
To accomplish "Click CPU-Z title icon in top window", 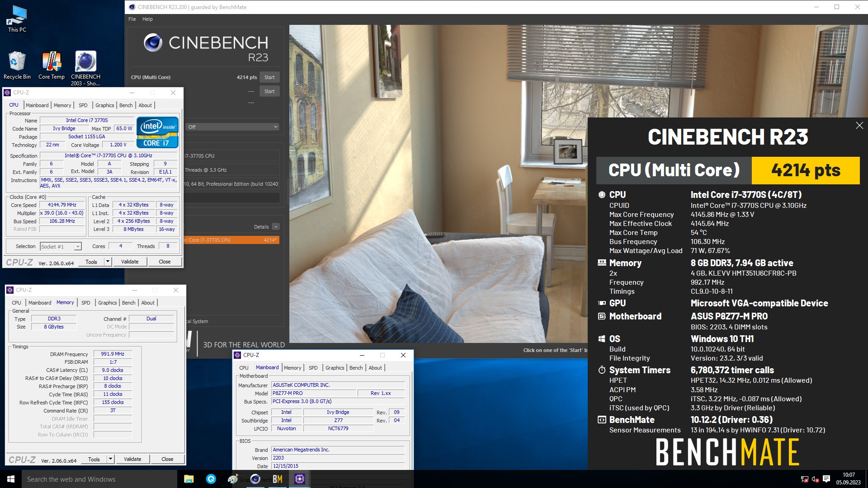I will click(7, 93).
